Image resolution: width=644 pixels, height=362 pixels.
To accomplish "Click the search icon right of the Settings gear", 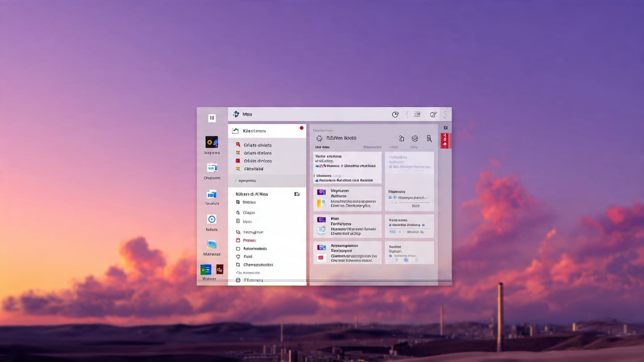I will pyautogui.click(x=429, y=139).
